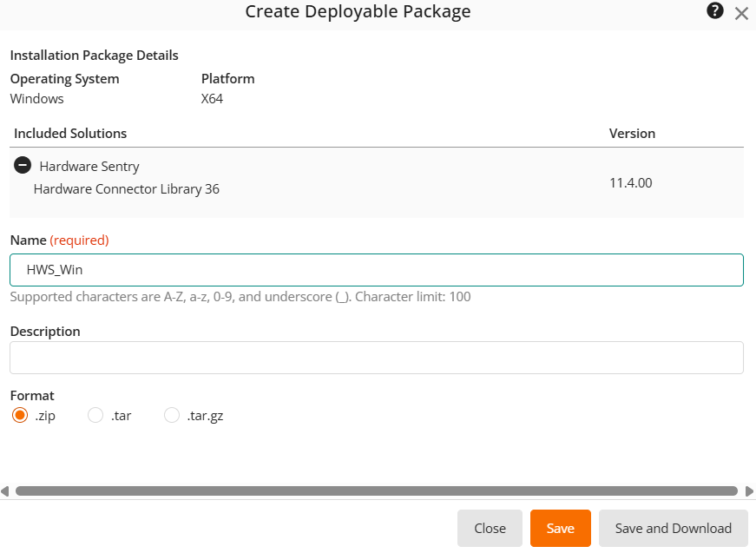The width and height of the screenshot is (756, 553).
Task: Click the horizontal scrollbar thumb
Action: (376, 491)
